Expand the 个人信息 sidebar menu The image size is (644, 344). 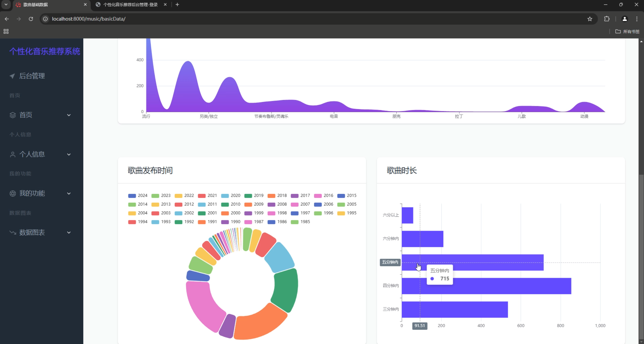click(x=42, y=154)
